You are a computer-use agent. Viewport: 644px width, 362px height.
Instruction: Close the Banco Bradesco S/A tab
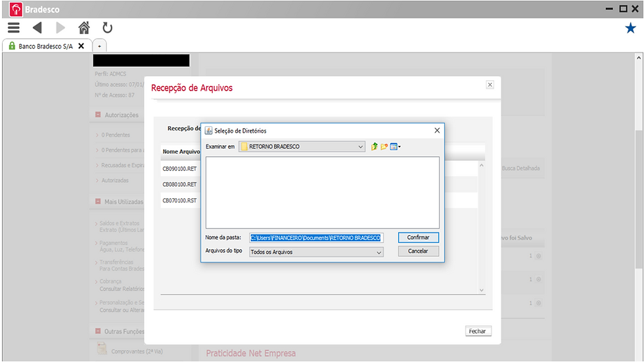81,46
